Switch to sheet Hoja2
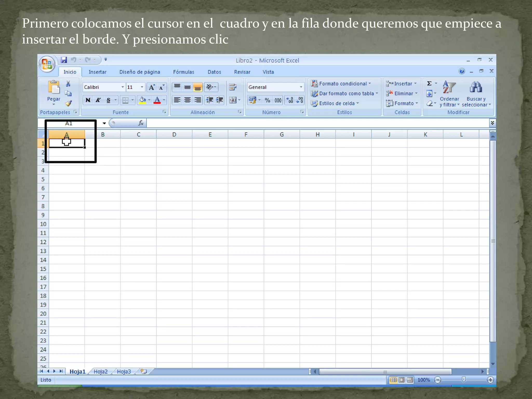This screenshot has height=399, width=532. pyautogui.click(x=101, y=372)
